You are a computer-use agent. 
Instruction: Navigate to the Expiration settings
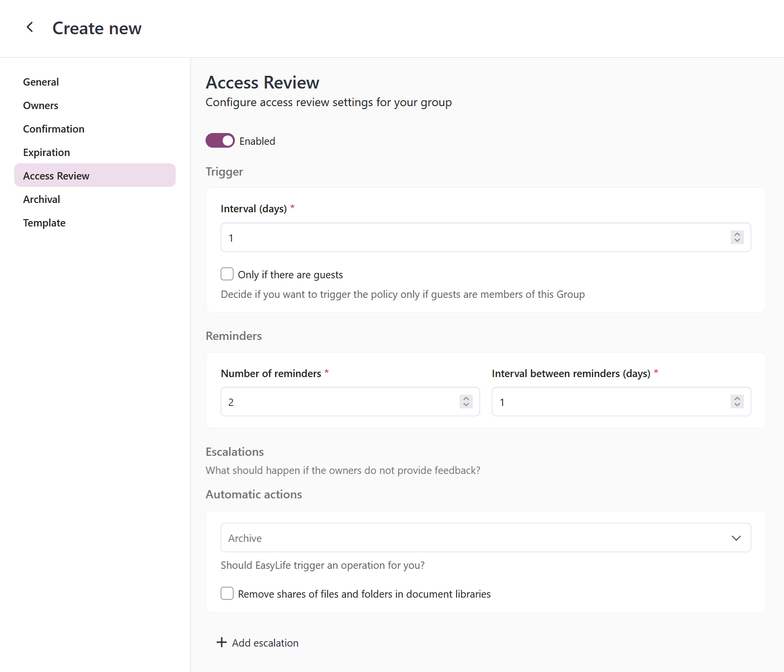[x=46, y=152]
